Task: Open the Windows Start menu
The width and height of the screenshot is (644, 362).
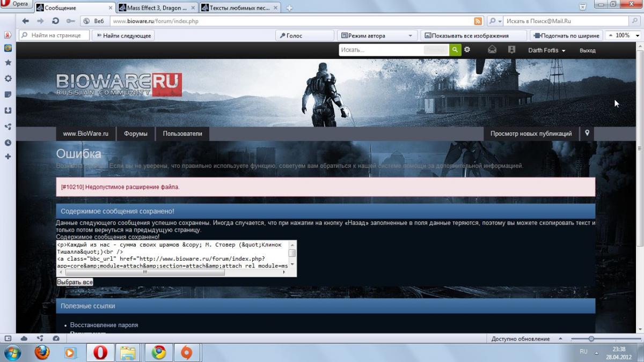Action: point(12,352)
